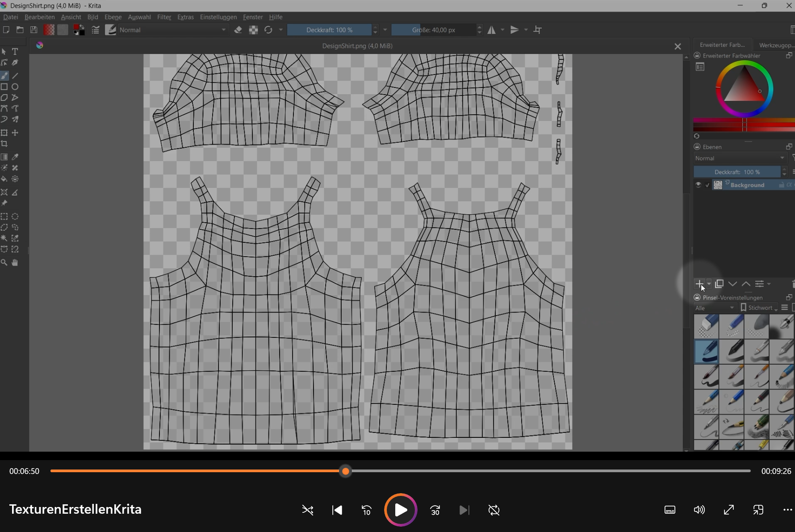Screen dimensions: 795x532
Task: Toggle the Background layer alpha lock
Action: click(x=790, y=184)
